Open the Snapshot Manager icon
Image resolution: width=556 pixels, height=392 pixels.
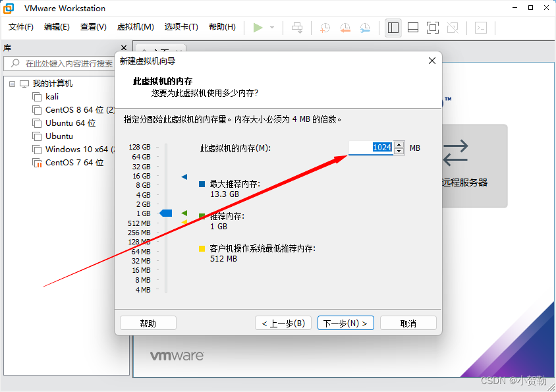[x=365, y=28]
